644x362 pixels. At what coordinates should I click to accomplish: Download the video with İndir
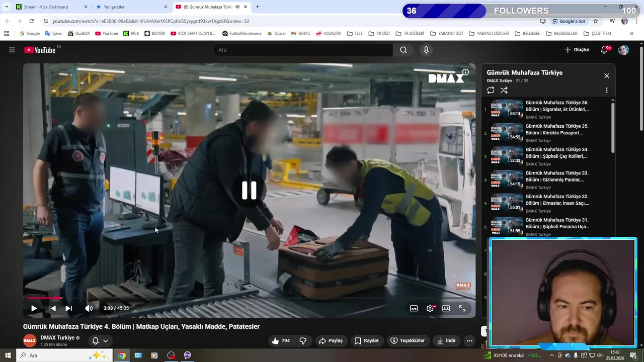[446, 341]
